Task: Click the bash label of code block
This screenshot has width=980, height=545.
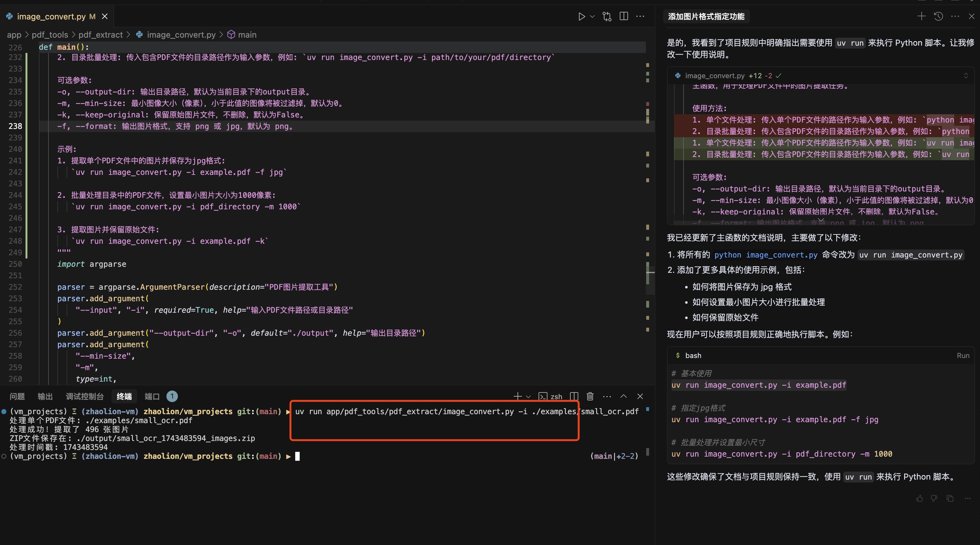Action: 693,355
